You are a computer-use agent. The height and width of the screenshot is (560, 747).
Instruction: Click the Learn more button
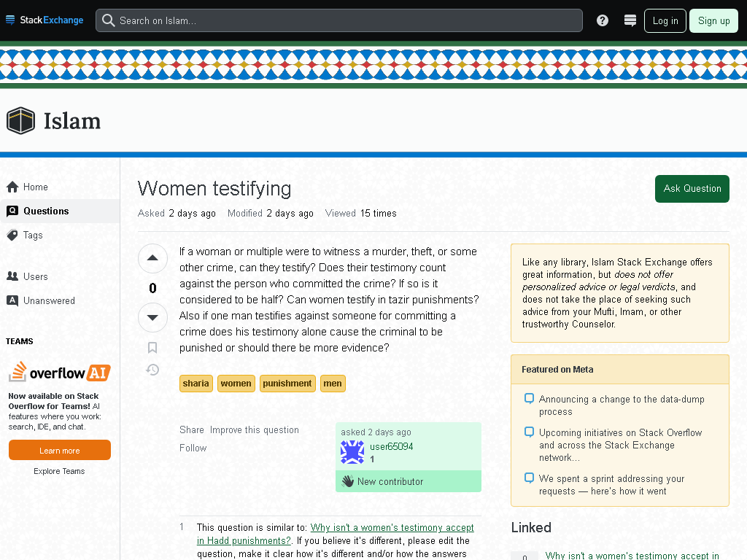point(60,450)
